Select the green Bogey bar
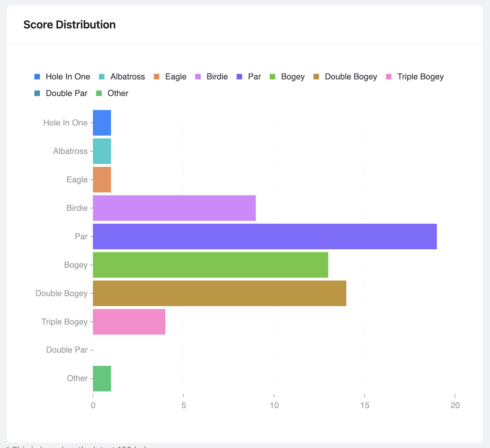This screenshot has height=448, width=490. point(210,265)
